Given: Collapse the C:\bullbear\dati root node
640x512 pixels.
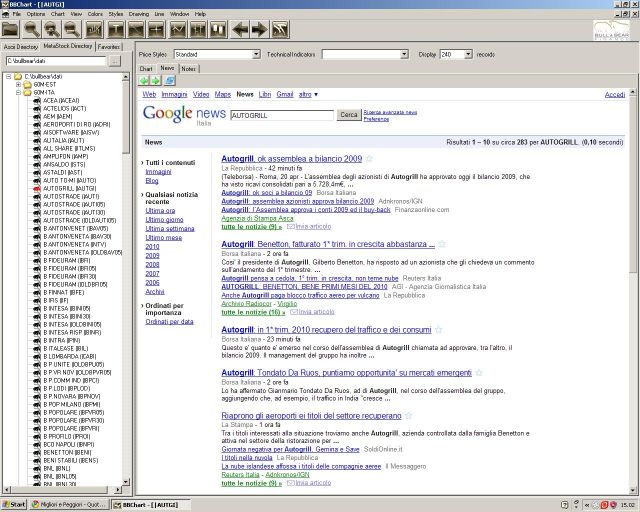Looking at the screenshot, I should coord(9,76).
